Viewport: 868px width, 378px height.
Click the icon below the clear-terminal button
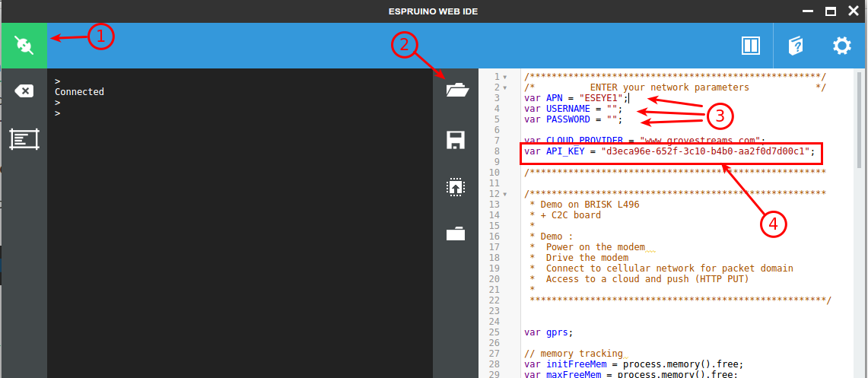tap(24, 139)
